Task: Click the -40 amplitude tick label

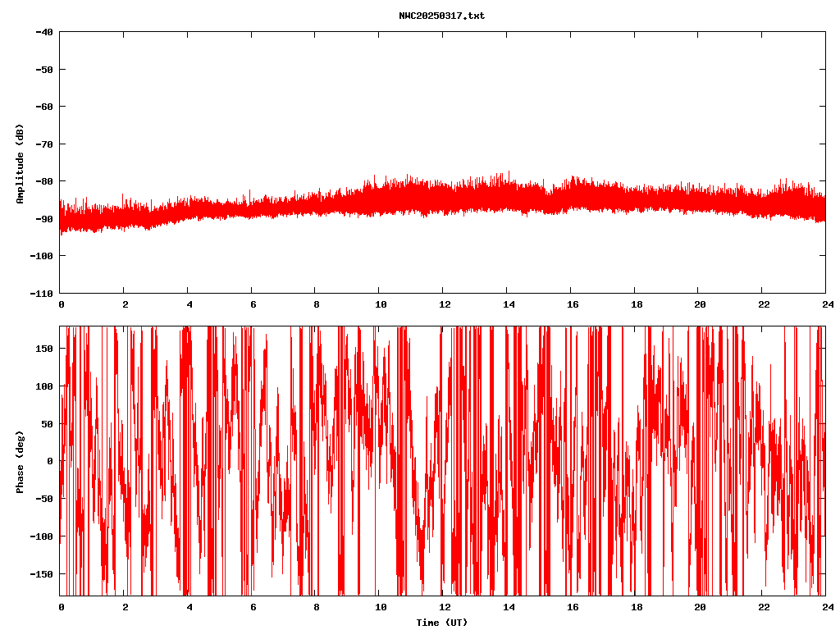Action: coord(44,32)
